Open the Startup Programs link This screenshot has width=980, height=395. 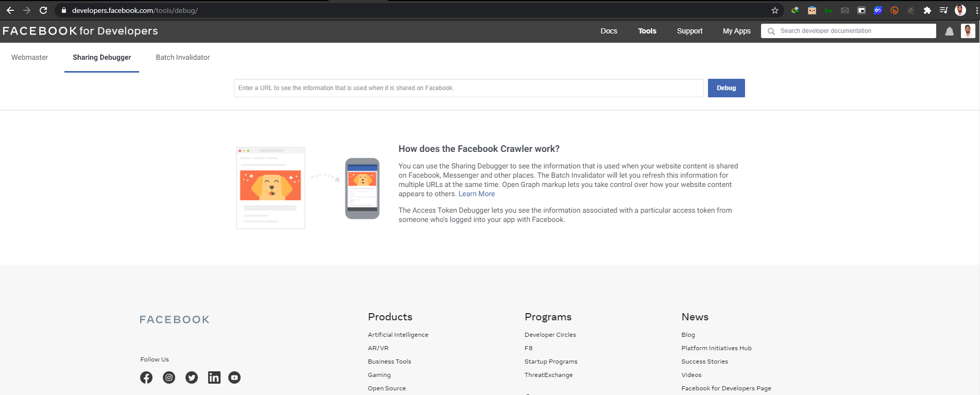(x=551, y=362)
